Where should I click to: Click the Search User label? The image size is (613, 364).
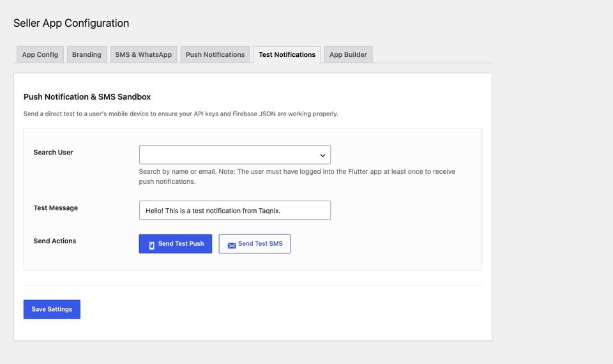tap(53, 153)
